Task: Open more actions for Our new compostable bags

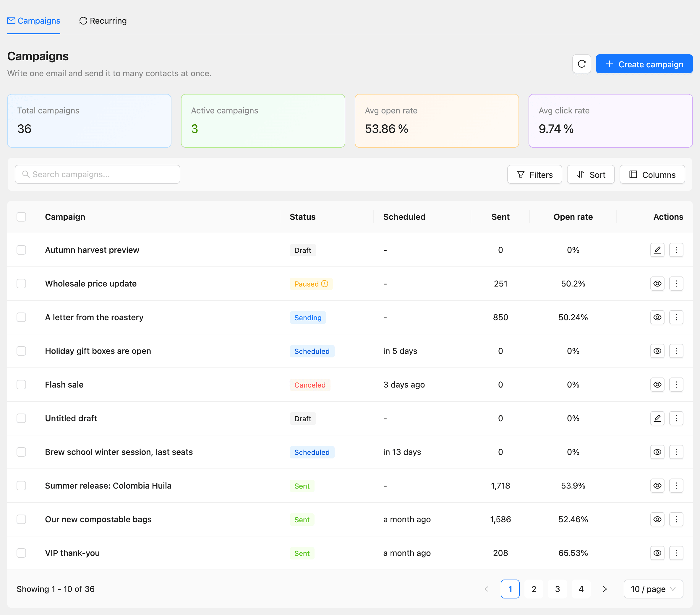Action: (676, 520)
